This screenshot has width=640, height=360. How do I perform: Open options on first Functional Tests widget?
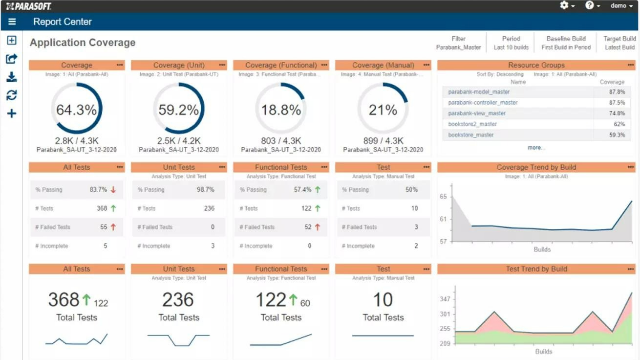[324, 167]
